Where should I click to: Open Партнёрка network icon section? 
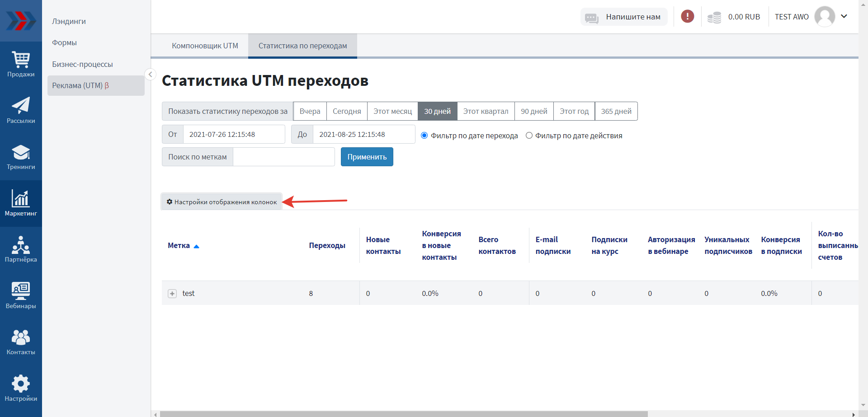tap(21, 249)
